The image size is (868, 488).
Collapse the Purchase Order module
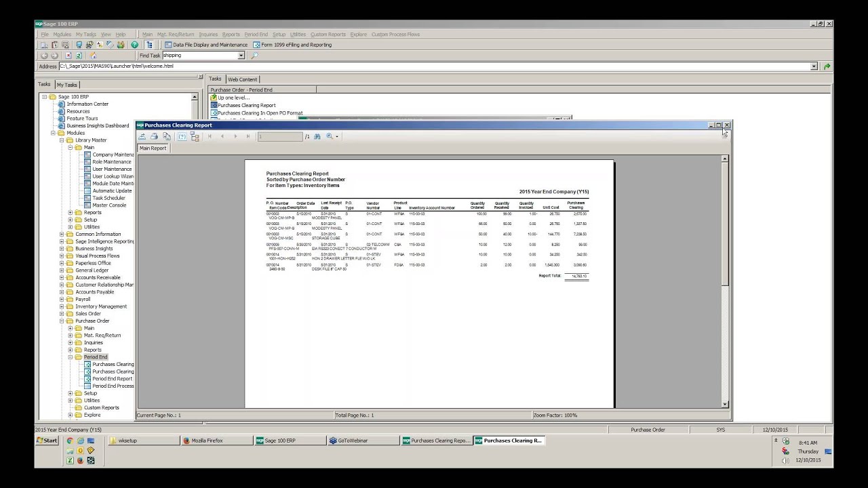62,321
